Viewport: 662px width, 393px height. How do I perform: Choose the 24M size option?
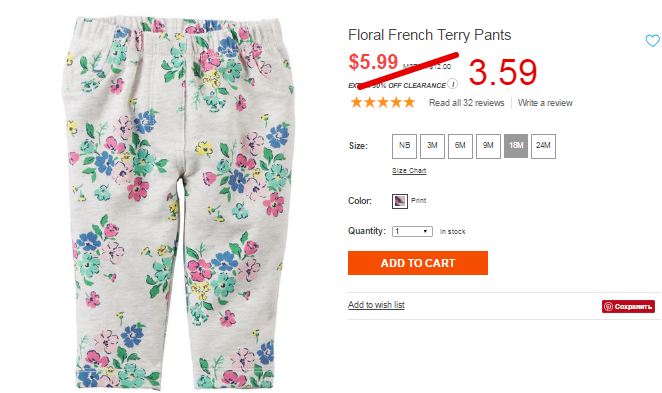tap(543, 146)
